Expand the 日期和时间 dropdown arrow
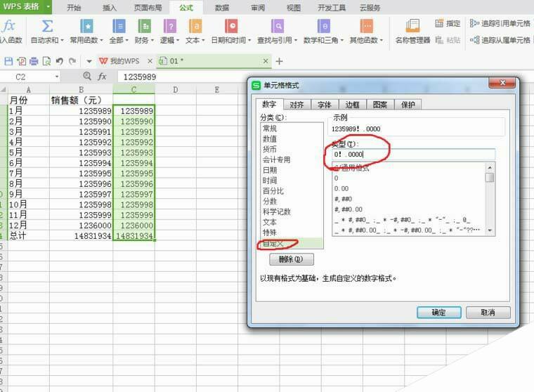The image size is (534, 392). (x=249, y=40)
